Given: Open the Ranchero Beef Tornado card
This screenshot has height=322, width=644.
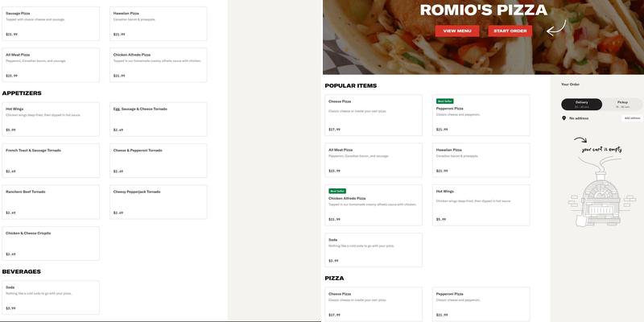Looking at the screenshot, I should pyautogui.click(x=50, y=202).
